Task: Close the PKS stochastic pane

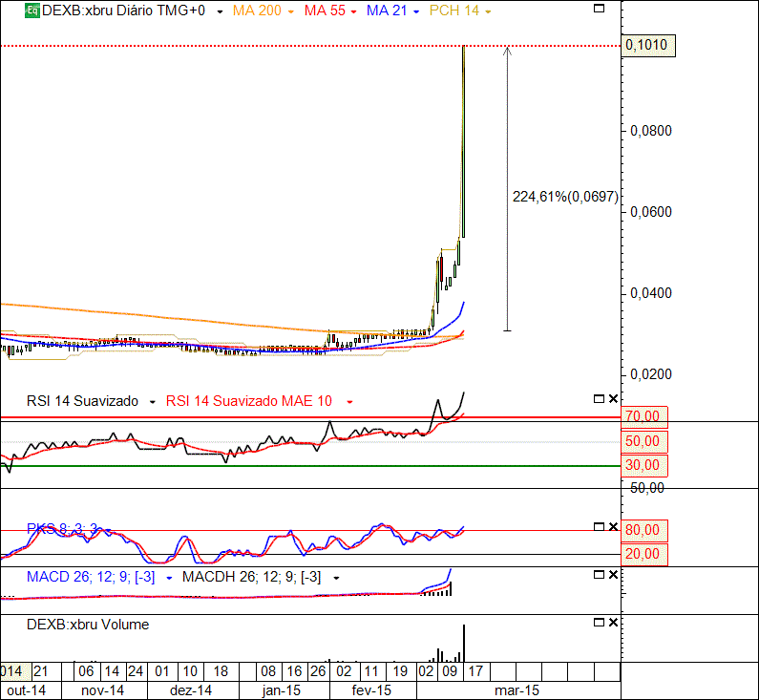Action: tap(613, 527)
